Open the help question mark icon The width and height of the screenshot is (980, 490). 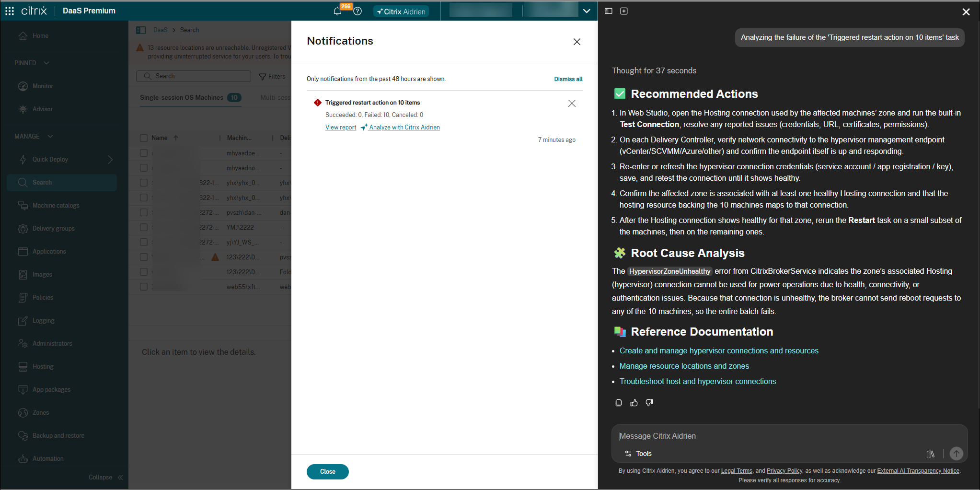(357, 11)
